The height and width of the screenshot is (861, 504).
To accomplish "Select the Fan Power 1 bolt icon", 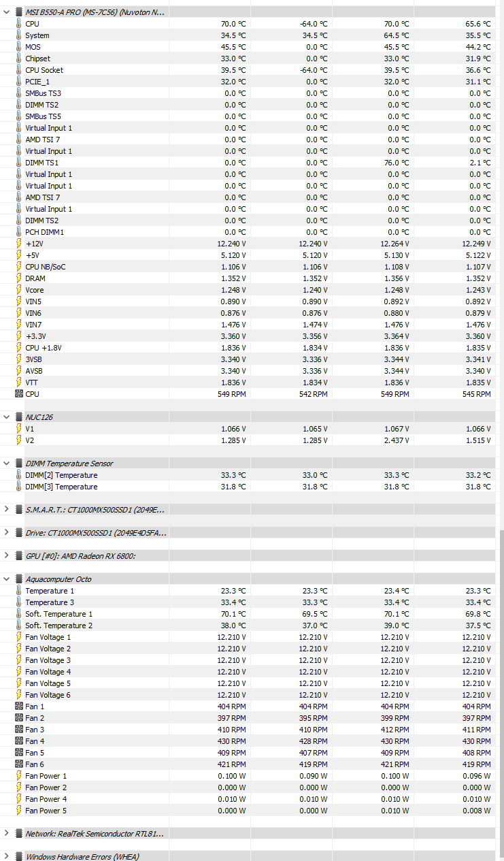I will 19,776.
